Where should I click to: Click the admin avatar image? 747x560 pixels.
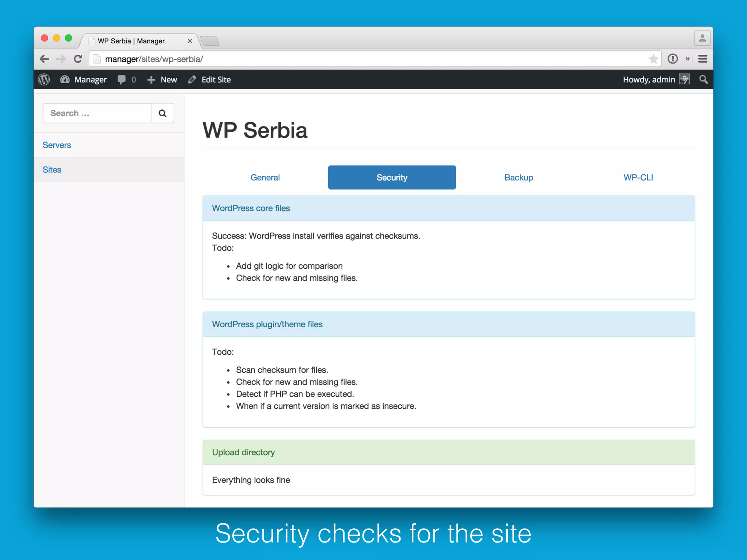tap(684, 79)
